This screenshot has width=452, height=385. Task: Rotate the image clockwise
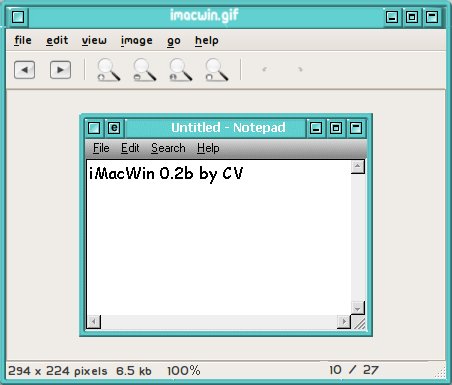300,69
